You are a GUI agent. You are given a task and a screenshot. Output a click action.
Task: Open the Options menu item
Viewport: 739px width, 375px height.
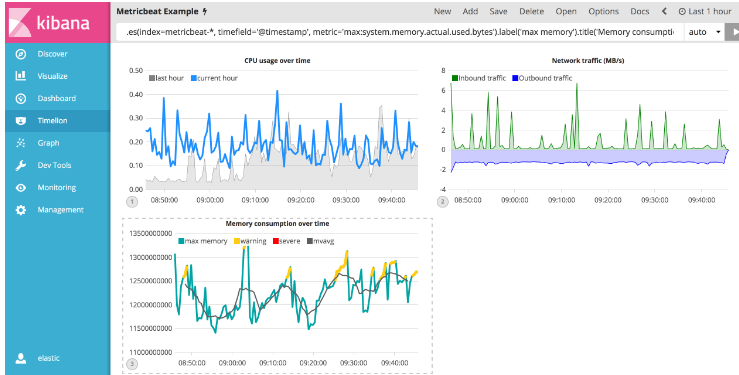[603, 11]
